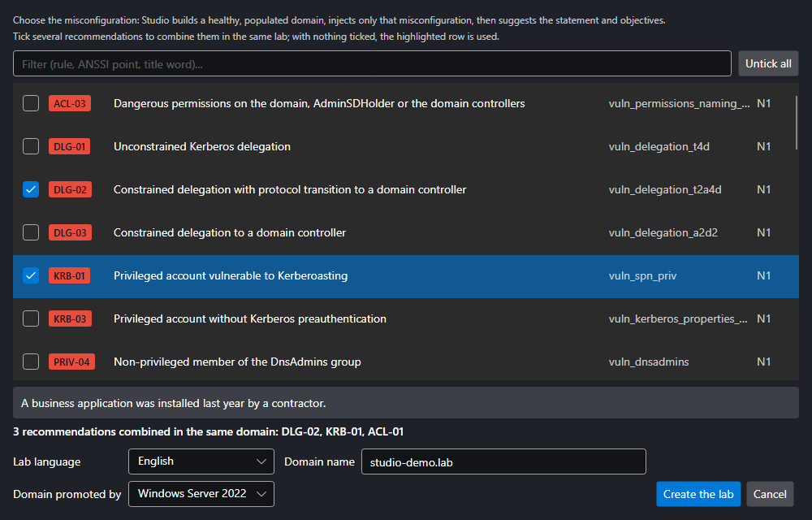Select 'Privileged account without Kerberos preauthentication' title
Screen dimensions: 812x520
[x=249, y=318]
